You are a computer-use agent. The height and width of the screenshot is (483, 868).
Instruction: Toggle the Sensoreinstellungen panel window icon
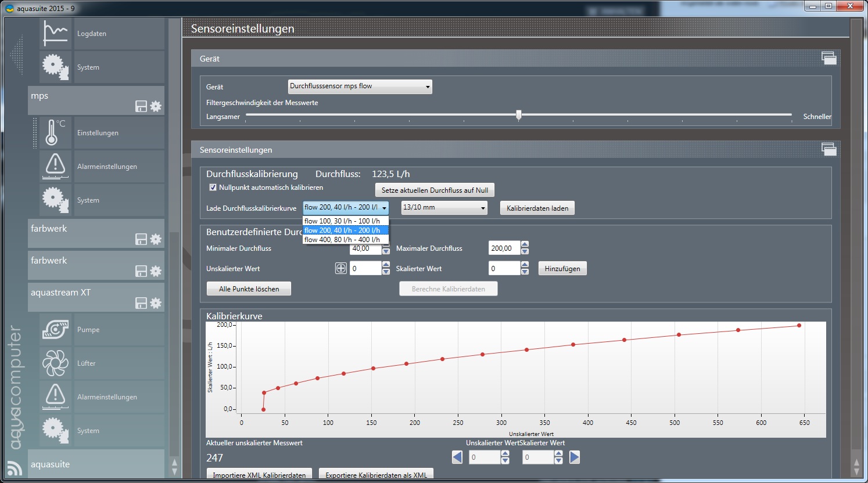828,149
